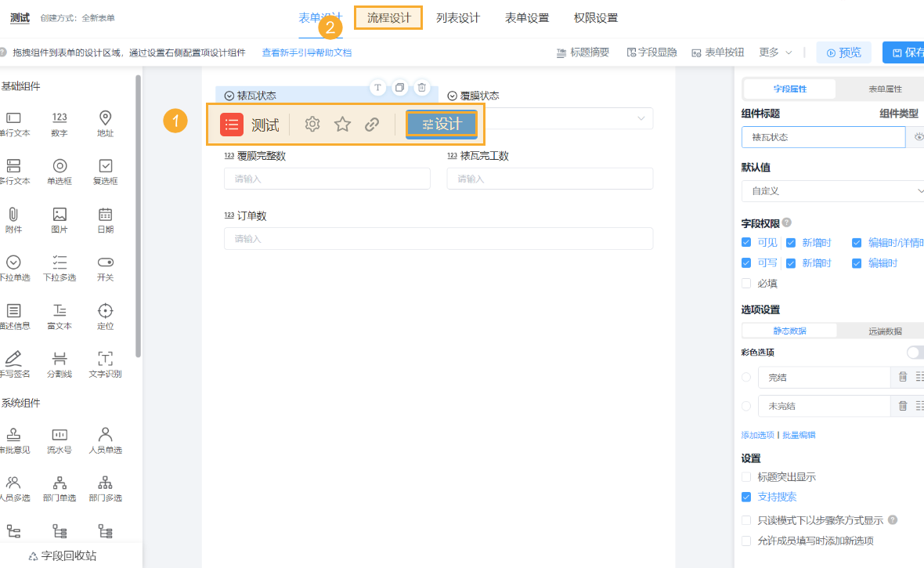Delete the 裱瓦状态 field using trash icon
Screen dimensions: 924x568
[x=421, y=88]
